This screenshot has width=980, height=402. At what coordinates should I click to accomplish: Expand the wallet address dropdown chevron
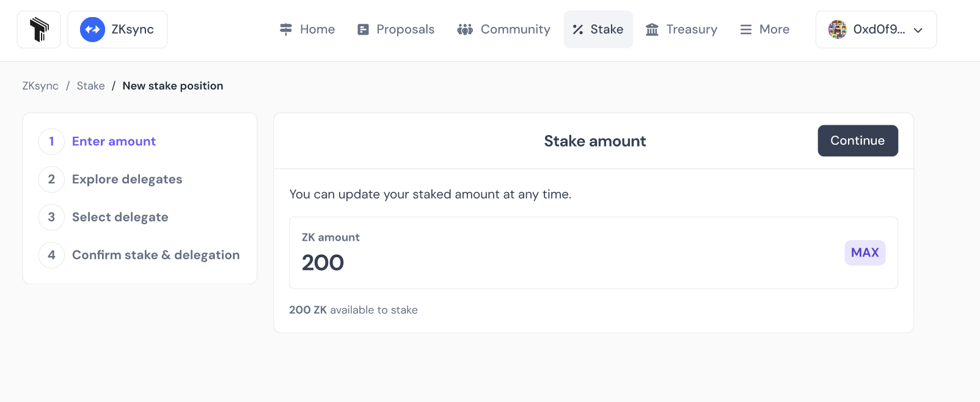[918, 30]
